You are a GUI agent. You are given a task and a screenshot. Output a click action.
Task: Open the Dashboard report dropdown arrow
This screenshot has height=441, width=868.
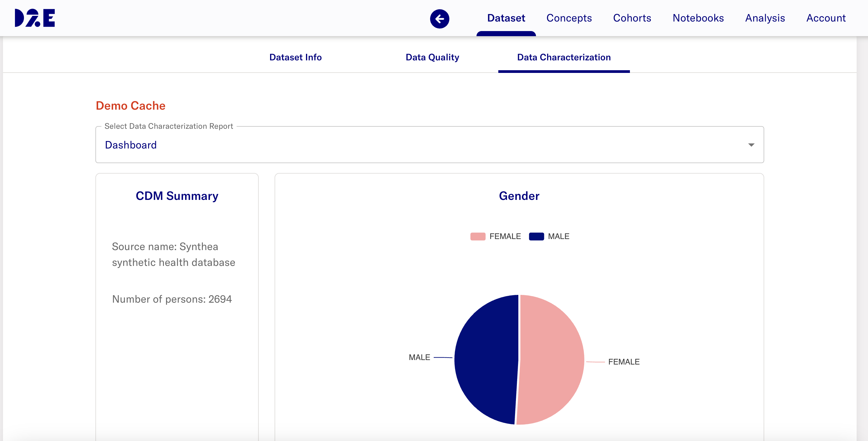pyautogui.click(x=751, y=145)
